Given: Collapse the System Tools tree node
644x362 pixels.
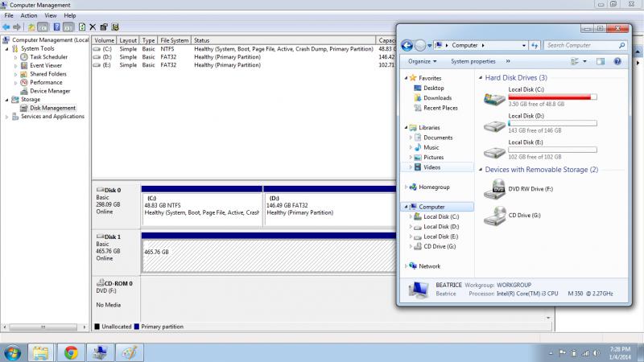Looking at the screenshot, I should [6, 48].
